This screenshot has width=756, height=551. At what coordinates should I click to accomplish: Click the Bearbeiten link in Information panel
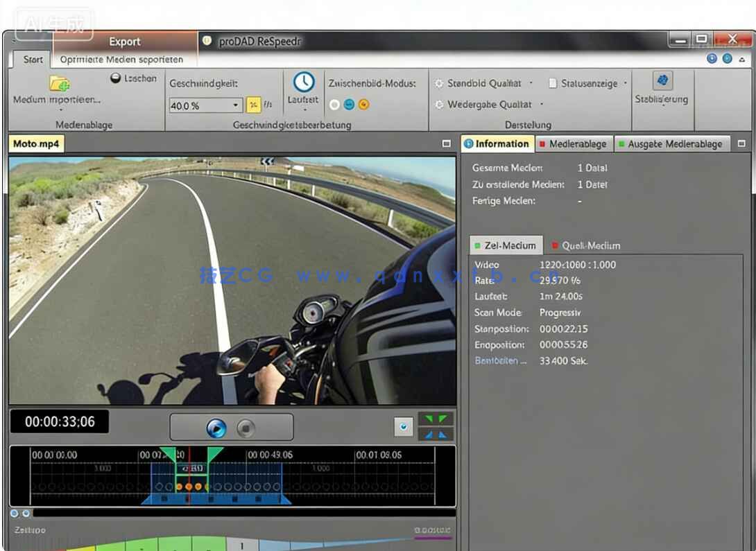point(501,361)
